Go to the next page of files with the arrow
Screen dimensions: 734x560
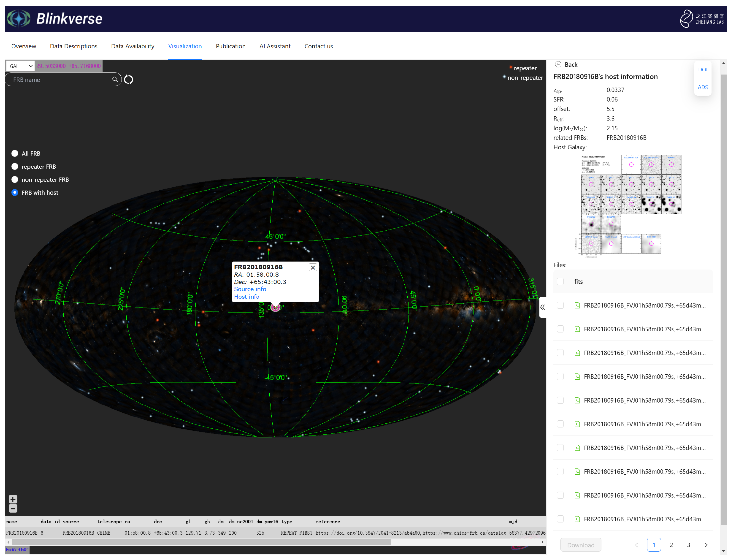706,545
